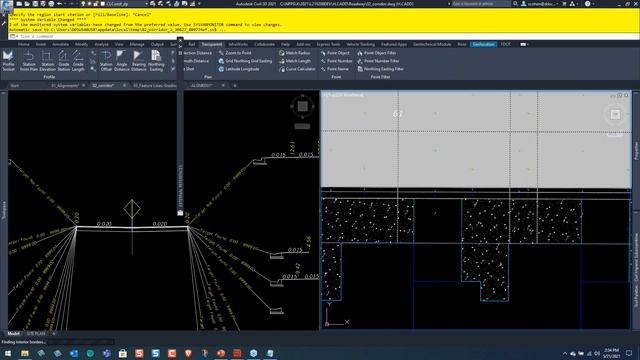Click the Point Number Filter

tap(378, 61)
